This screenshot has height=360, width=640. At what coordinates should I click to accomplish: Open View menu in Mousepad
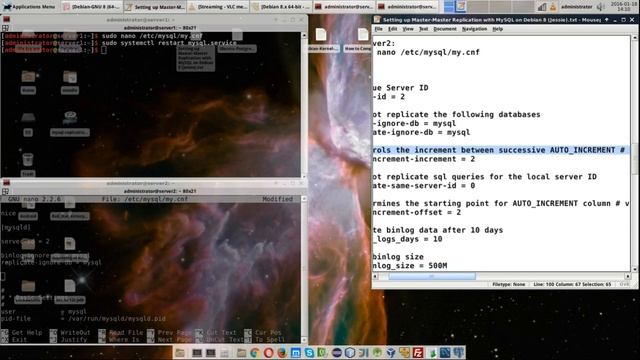[x=407, y=29]
